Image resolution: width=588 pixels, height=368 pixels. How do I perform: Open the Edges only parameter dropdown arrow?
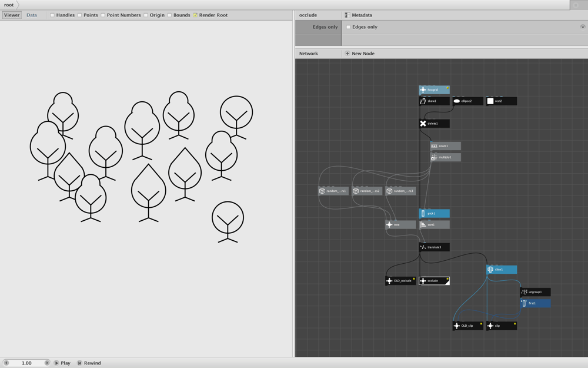click(582, 26)
